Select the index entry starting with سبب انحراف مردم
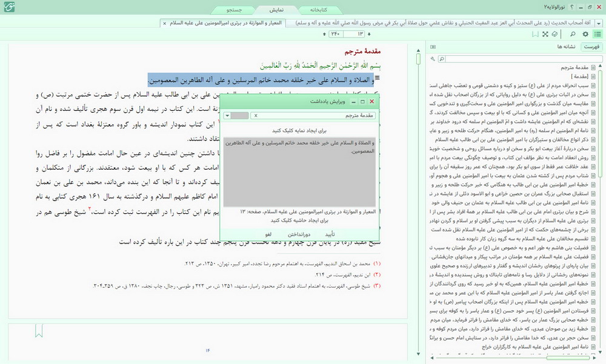Viewport: 606px width, 364px height. click(x=510, y=85)
